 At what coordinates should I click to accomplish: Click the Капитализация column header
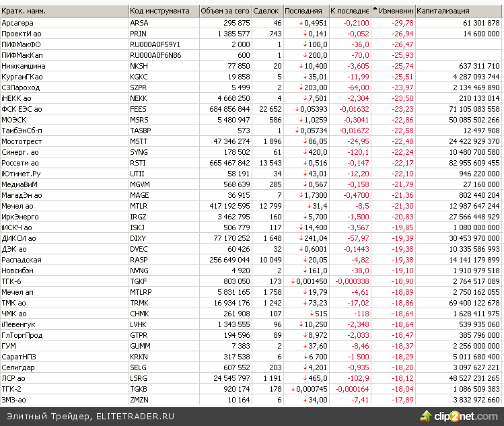coord(459,11)
